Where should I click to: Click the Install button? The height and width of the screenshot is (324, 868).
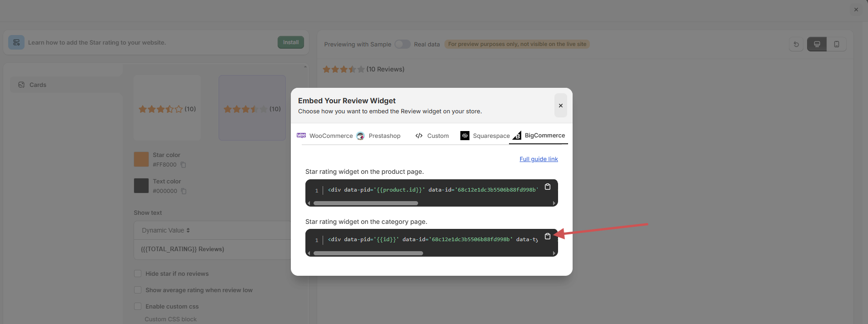291,42
